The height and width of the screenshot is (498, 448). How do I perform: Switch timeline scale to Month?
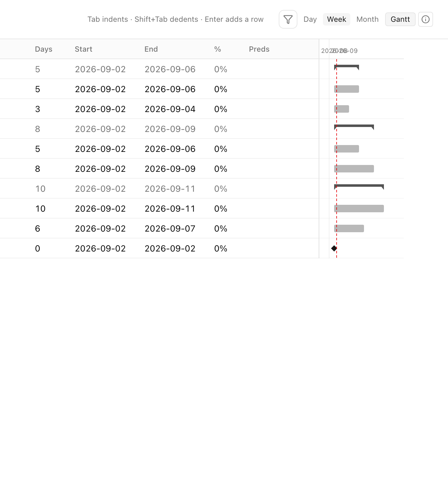coord(367,19)
